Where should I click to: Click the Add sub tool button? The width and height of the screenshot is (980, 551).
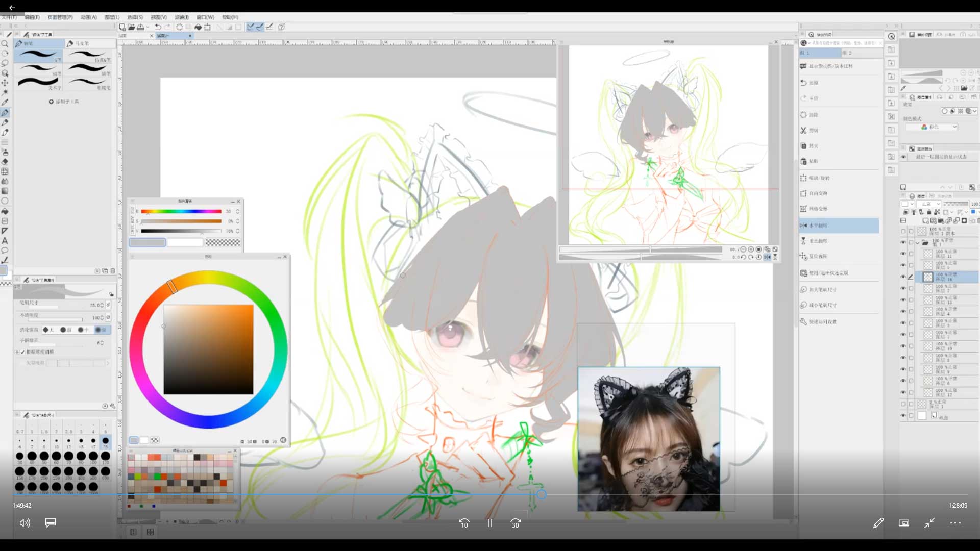tap(64, 102)
